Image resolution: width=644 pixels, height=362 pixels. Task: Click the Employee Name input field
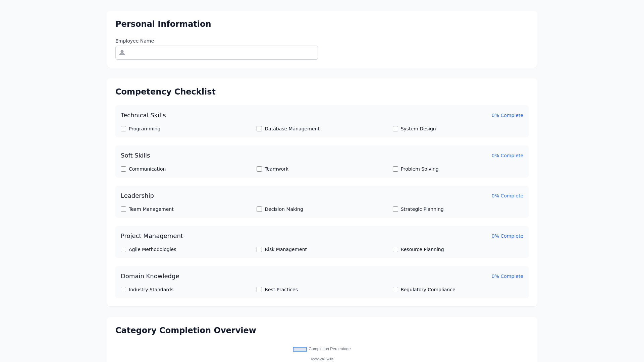[x=221, y=53]
